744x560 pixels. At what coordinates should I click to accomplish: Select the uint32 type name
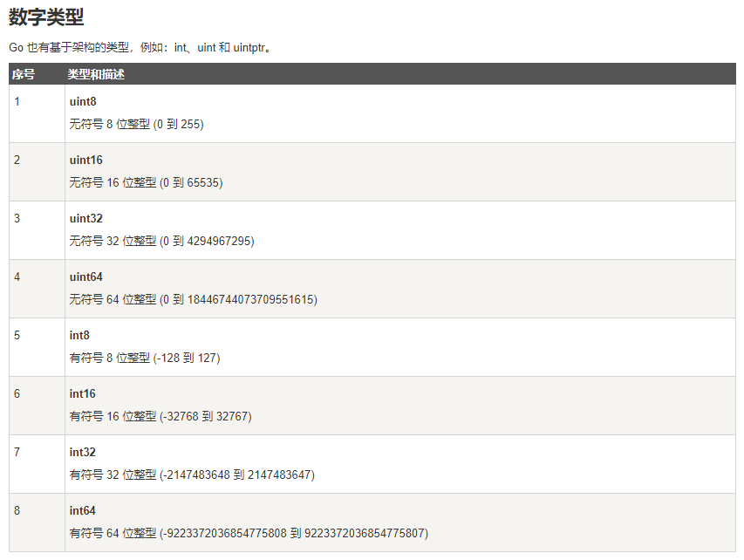(x=85, y=218)
